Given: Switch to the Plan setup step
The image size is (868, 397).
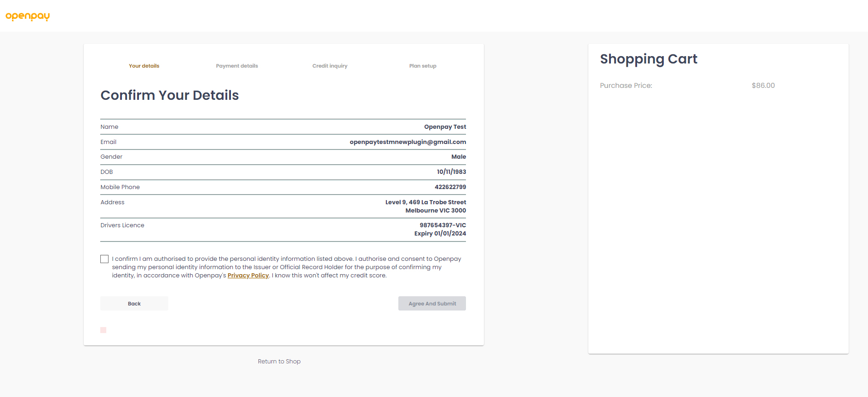Looking at the screenshot, I should click(x=423, y=66).
